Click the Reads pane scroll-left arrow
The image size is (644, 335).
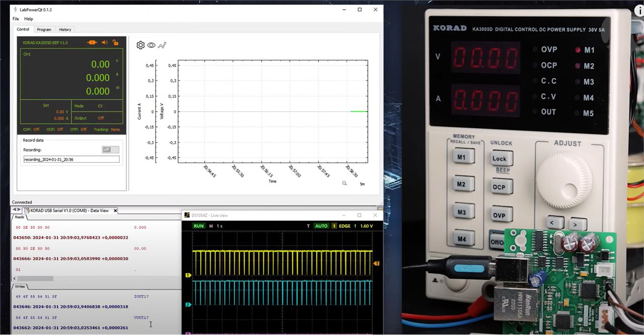pos(14,278)
